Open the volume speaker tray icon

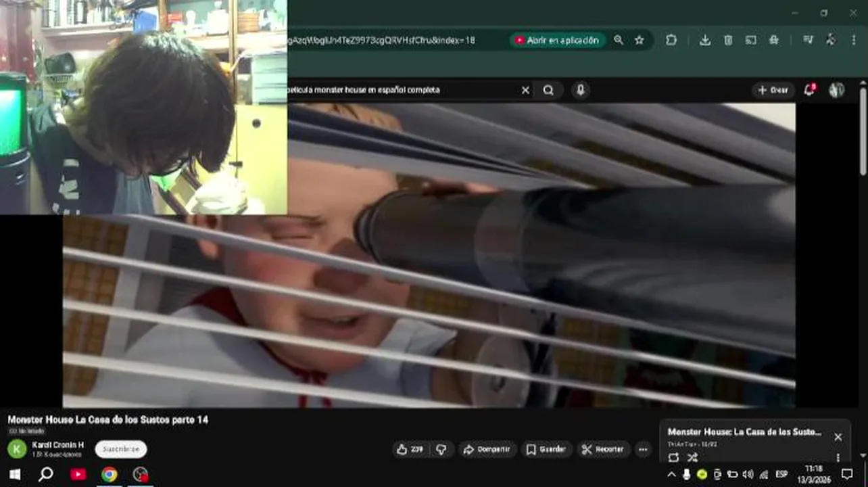[748, 474]
